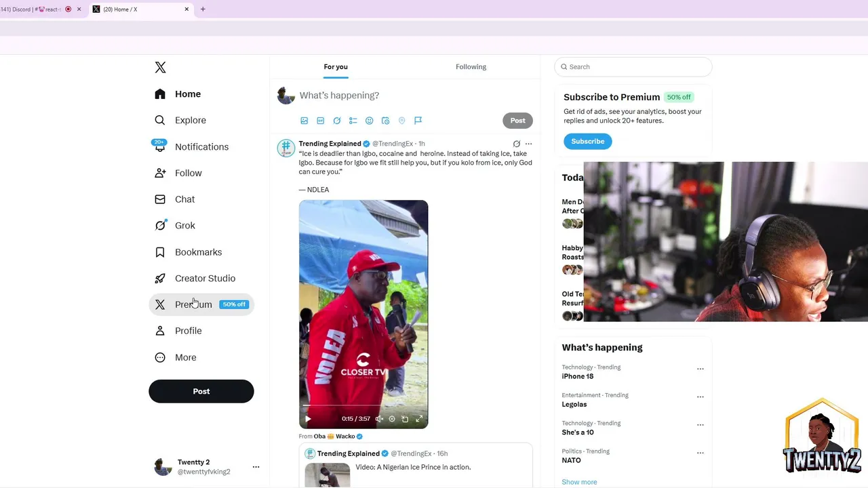
Task: Open the quoted Nigerian Ice Prince post
Action: 416,466
